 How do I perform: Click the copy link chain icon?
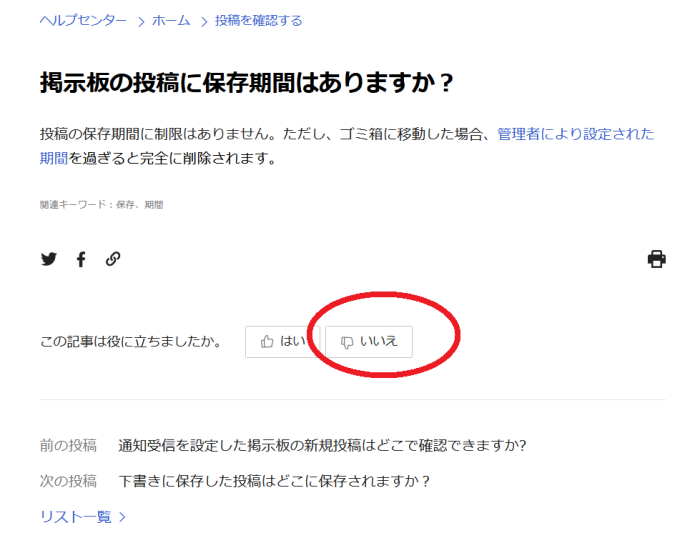113,259
